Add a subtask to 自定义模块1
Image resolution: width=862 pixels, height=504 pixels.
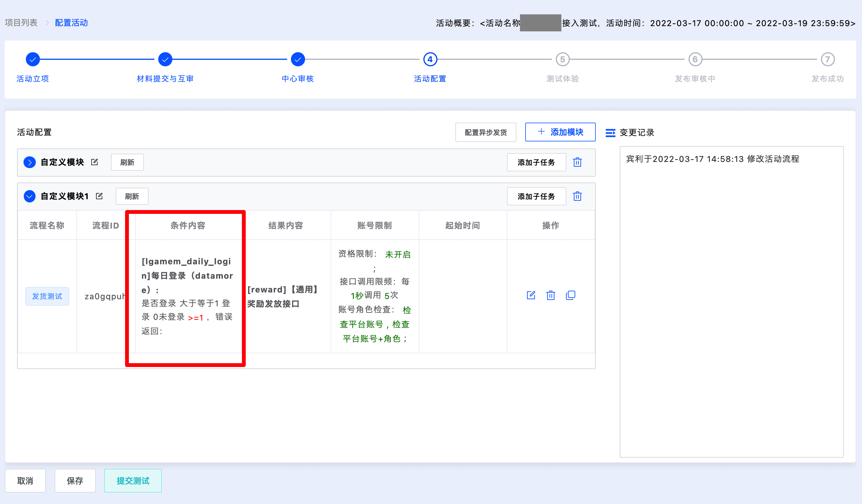536,197
